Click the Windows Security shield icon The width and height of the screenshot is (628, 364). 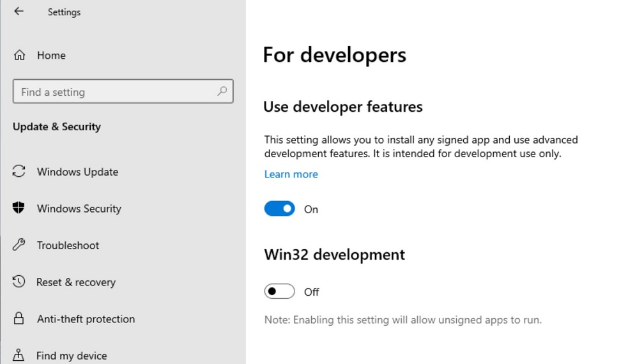[19, 208]
